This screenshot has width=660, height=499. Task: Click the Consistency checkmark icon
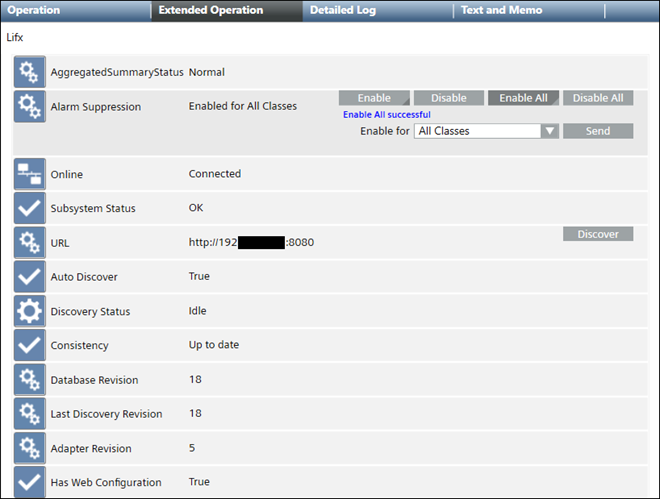coord(29,345)
